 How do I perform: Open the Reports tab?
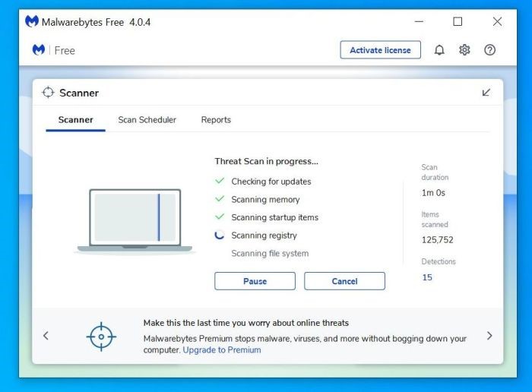point(216,120)
